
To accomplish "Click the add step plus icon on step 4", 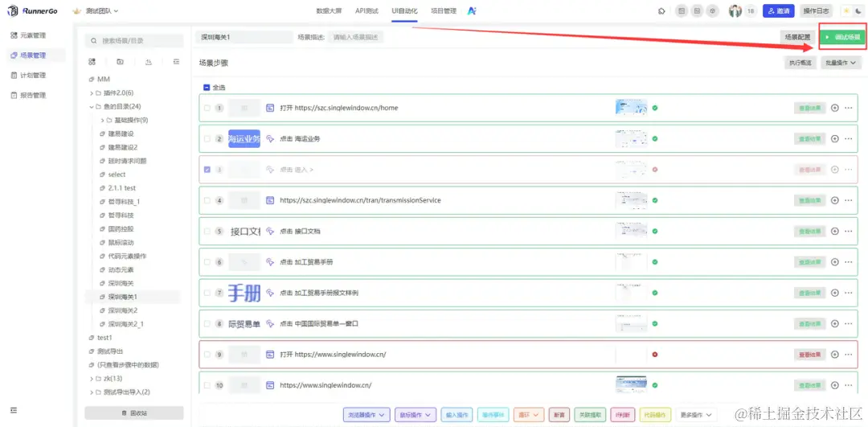I will point(835,200).
